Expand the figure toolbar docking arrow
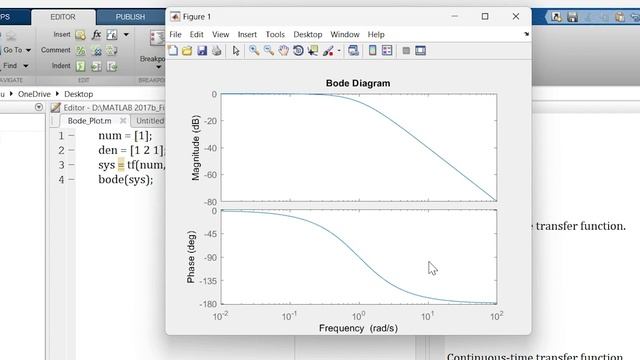This screenshot has width=640, height=360. click(x=527, y=34)
